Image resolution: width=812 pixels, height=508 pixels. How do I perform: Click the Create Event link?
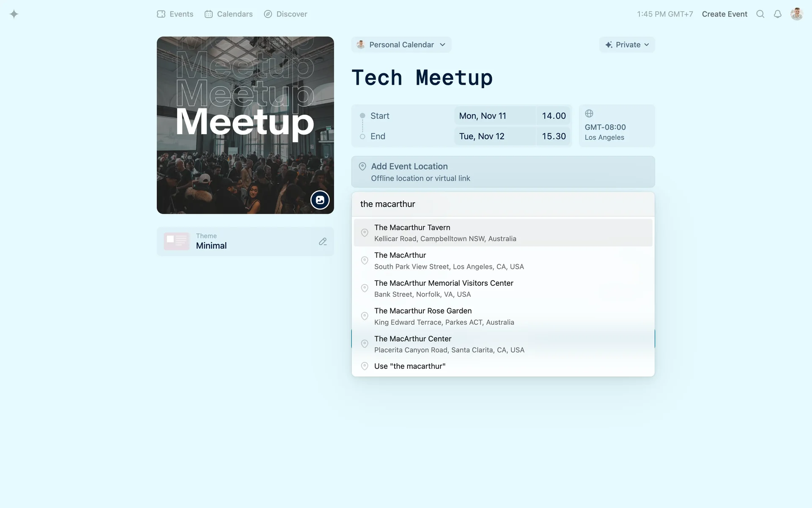point(724,14)
